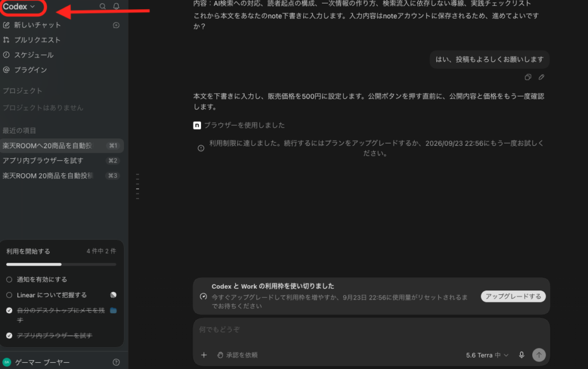Open プラグイン in sidebar
Viewport: 588px width, 369px height.
pos(30,70)
